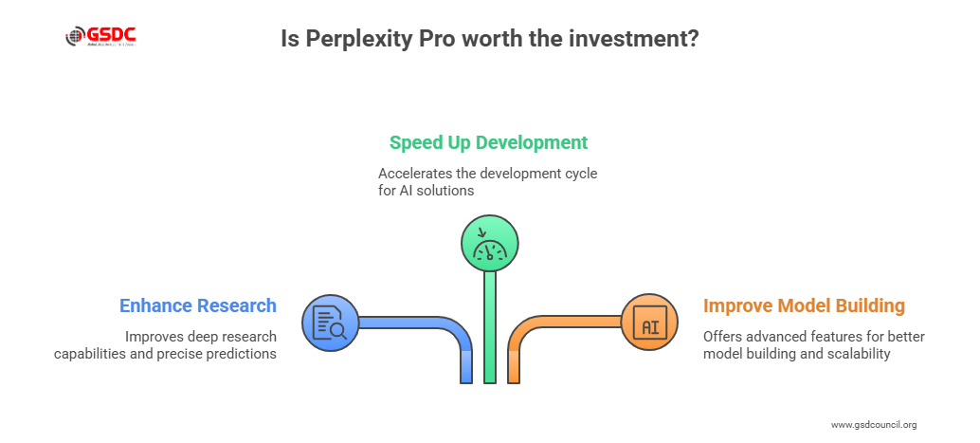Click the 'Improve Model Building' heading

click(x=804, y=305)
